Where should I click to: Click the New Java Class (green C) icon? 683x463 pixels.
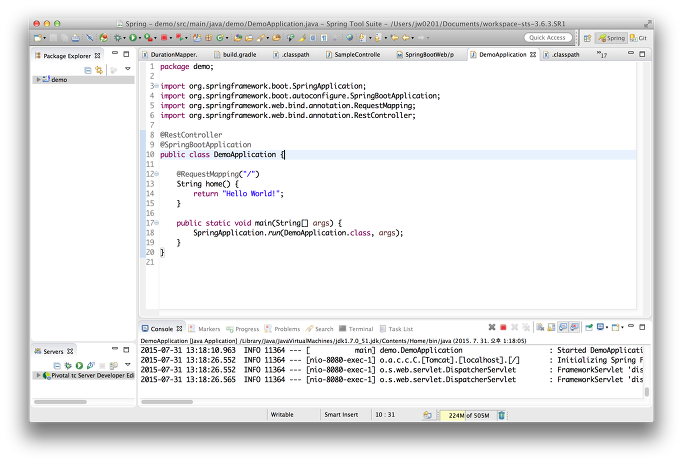(x=220, y=38)
